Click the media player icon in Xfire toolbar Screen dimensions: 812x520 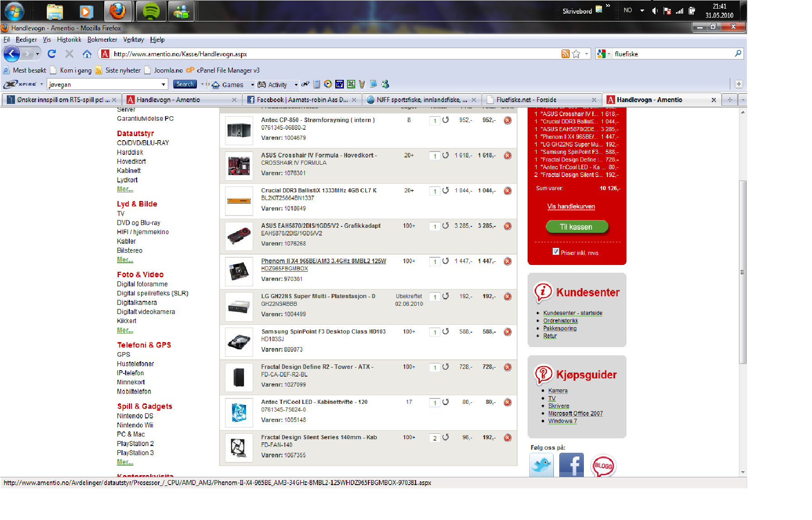tap(328, 84)
